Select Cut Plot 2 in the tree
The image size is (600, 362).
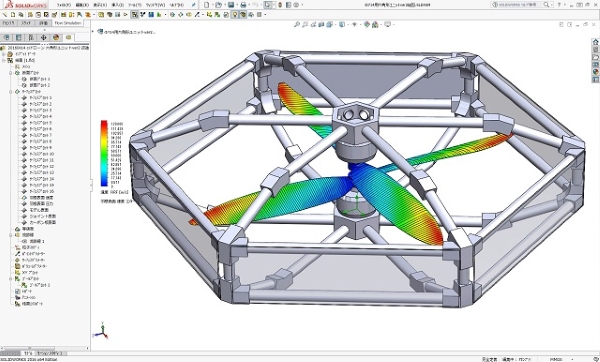pos(40,85)
